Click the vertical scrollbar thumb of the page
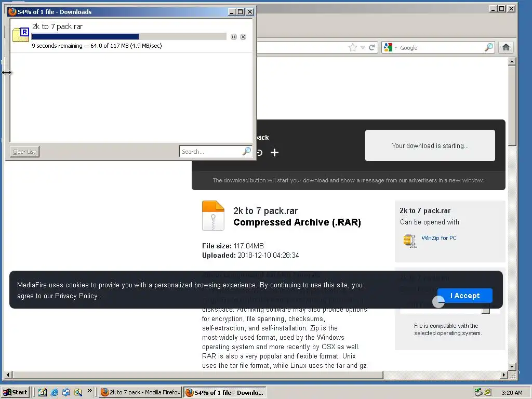532x399 pixels. (512, 105)
